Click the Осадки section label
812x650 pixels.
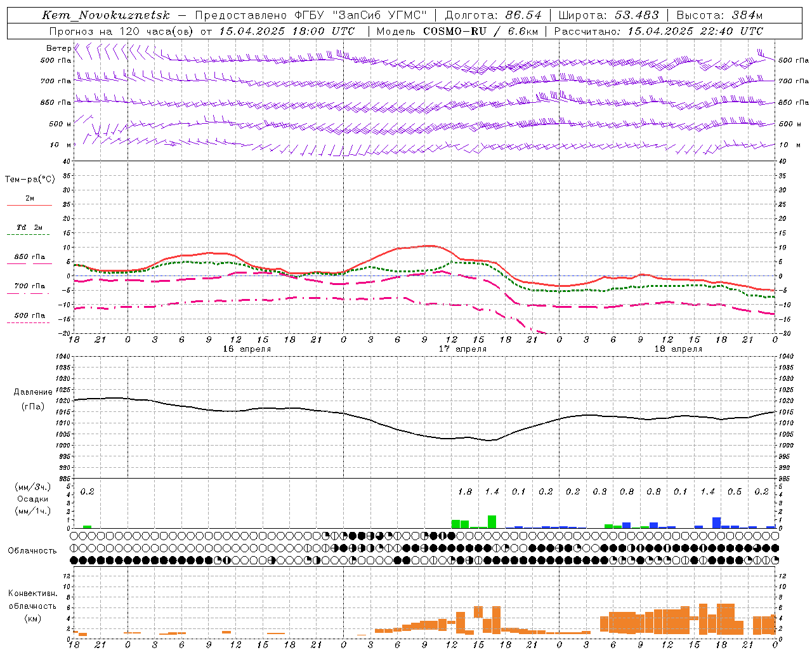click(32, 499)
